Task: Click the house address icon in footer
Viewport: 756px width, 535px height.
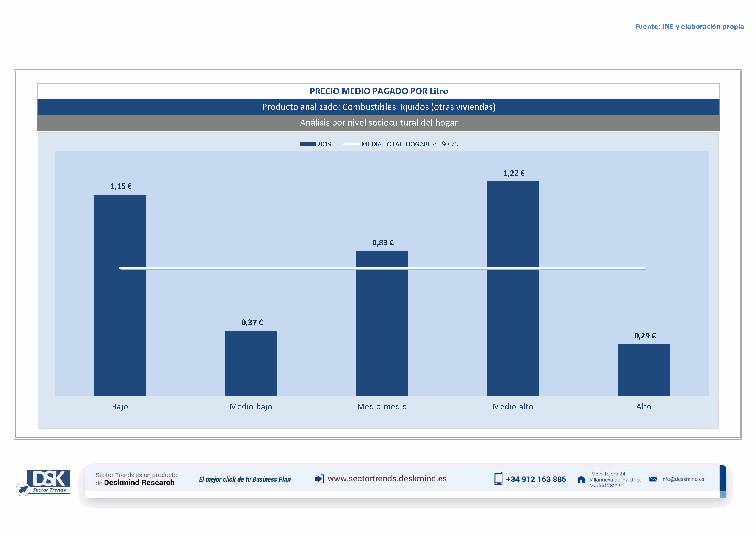Action: point(581,479)
